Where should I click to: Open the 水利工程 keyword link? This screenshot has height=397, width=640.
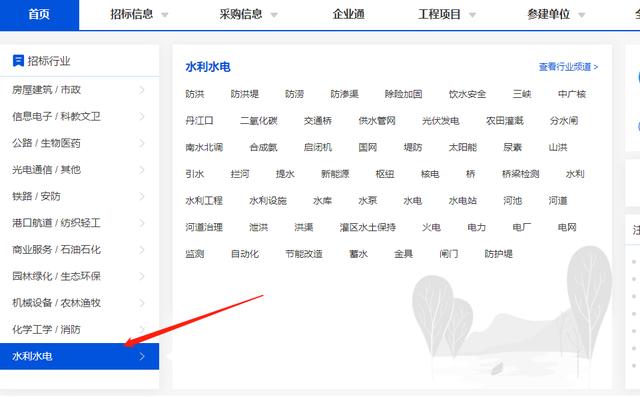click(204, 201)
